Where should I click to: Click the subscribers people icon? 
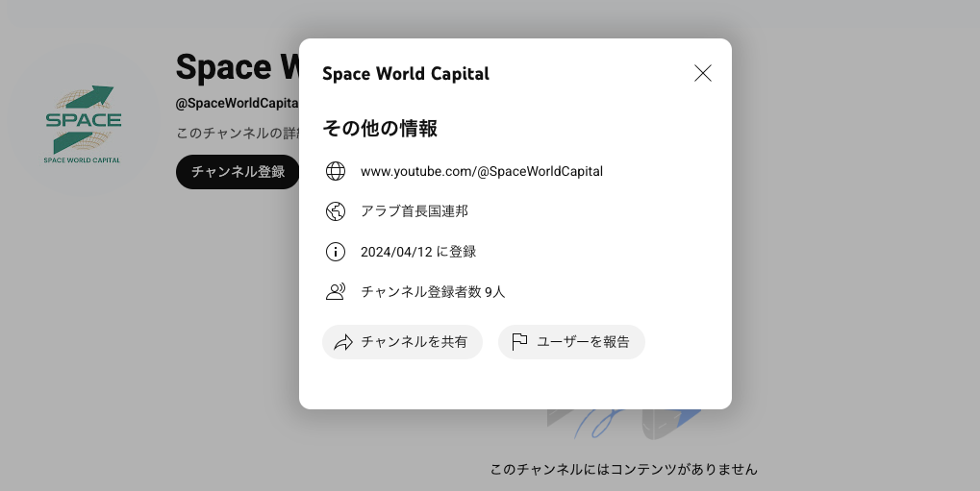click(x=336, y=292)
